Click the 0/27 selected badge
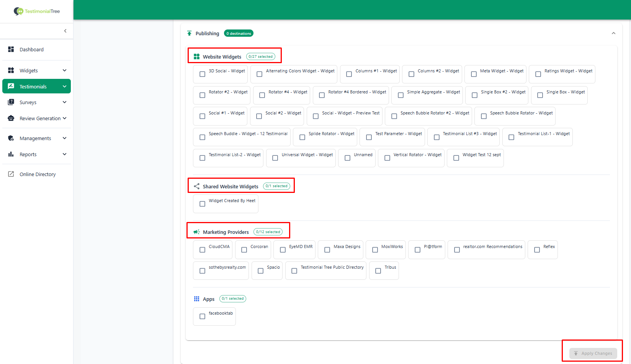The height and width of the screenshot is (364, 631). 261,57
